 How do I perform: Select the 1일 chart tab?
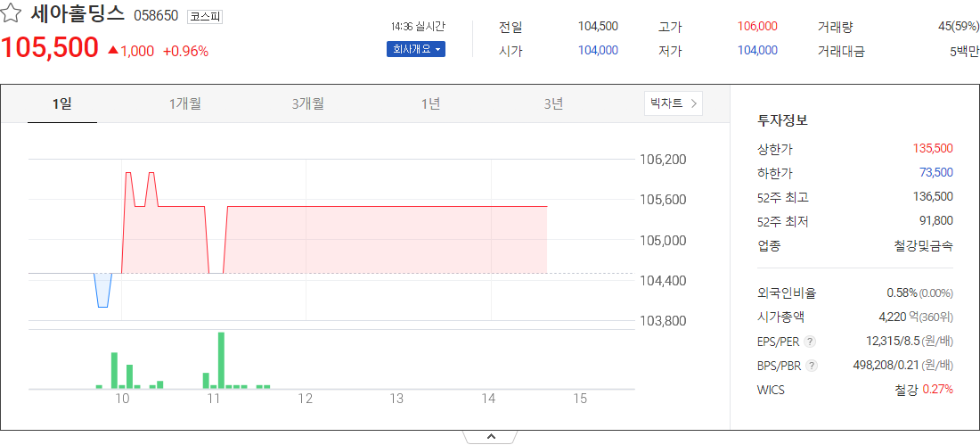(x=61, y=104)
